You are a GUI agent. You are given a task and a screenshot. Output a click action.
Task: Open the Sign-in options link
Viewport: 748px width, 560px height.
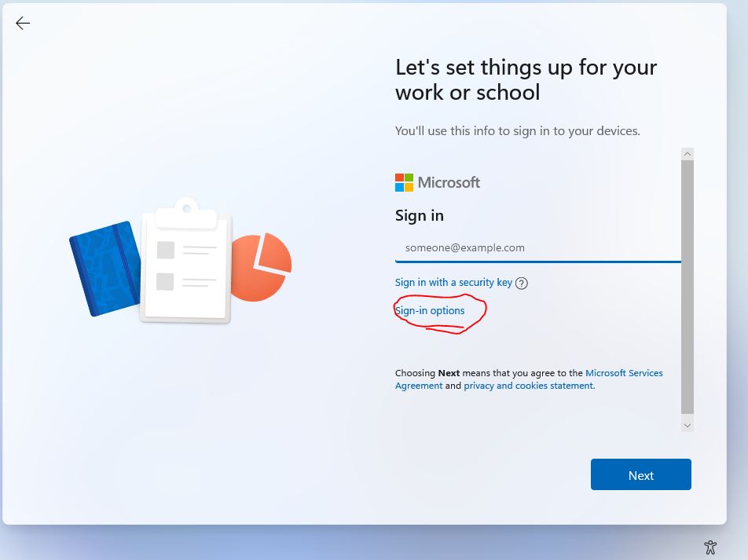431,310
